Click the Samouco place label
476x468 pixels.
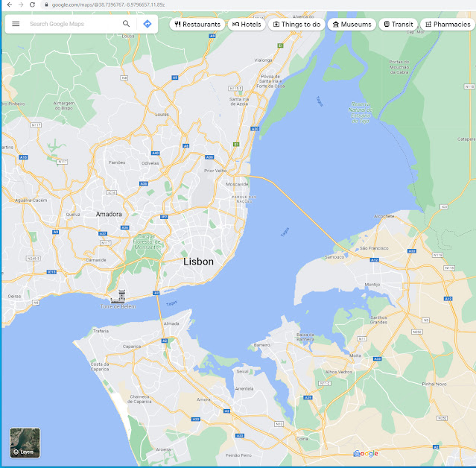pyautogui.click(x=334, y=257)
